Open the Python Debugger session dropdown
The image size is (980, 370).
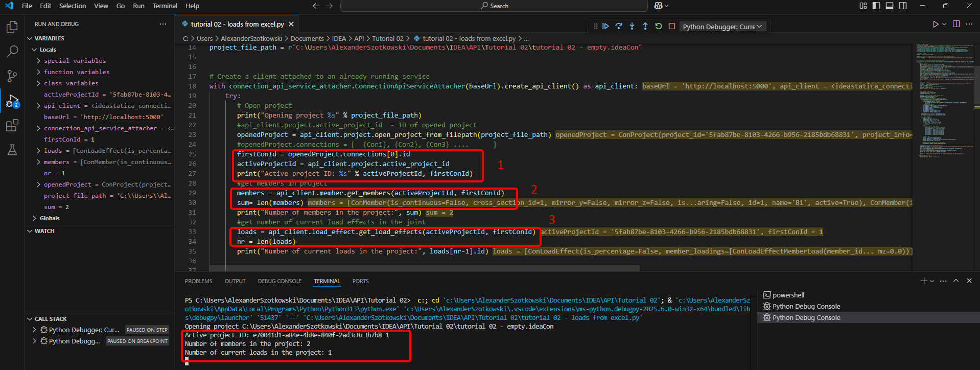click(x=722, y=27)
